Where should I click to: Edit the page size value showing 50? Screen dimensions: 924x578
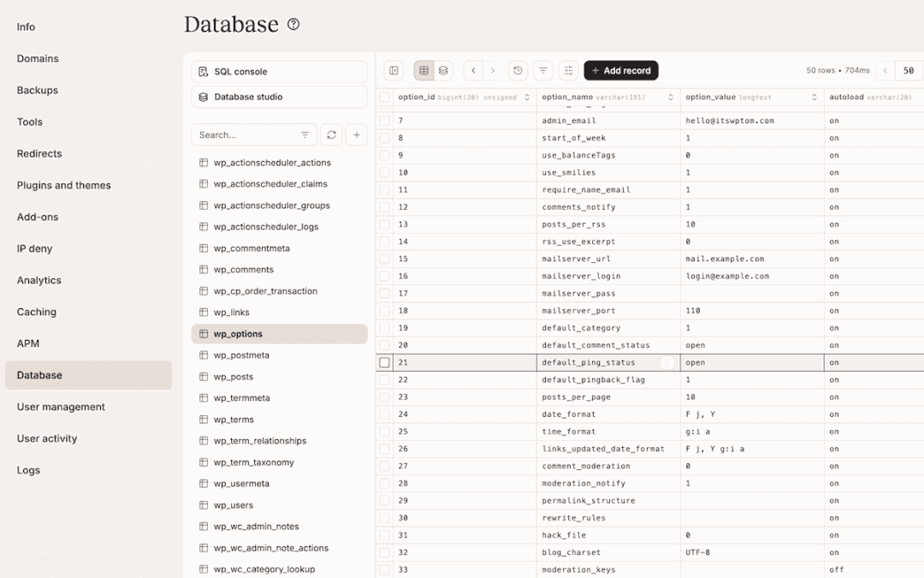[x=909, y=70]
